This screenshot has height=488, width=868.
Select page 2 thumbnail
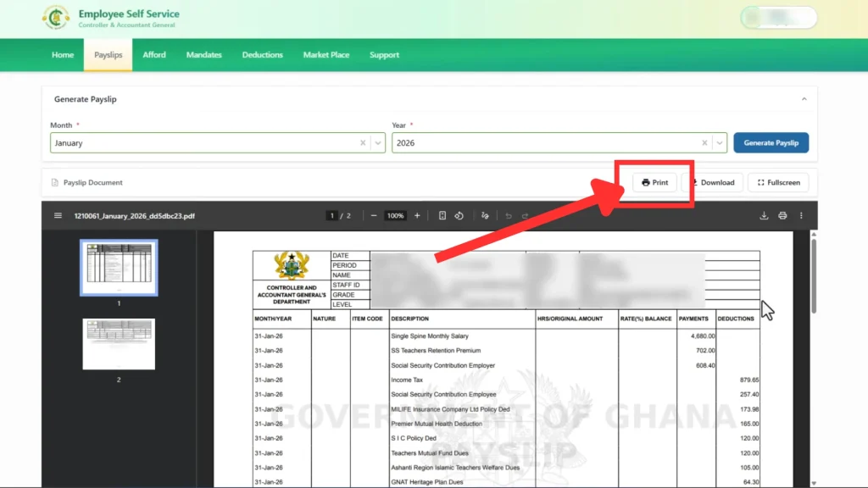click(119, 344)
